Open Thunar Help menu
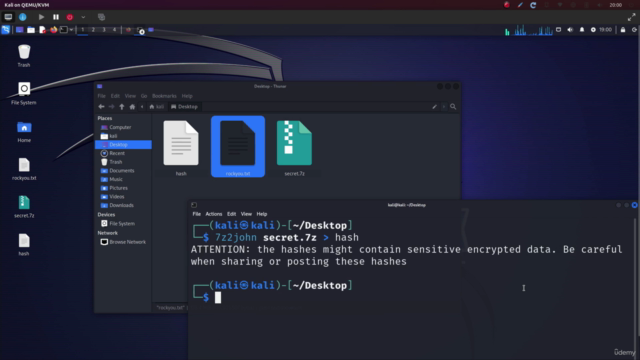This screenshot has height=360, width=640. coord(187,96)
